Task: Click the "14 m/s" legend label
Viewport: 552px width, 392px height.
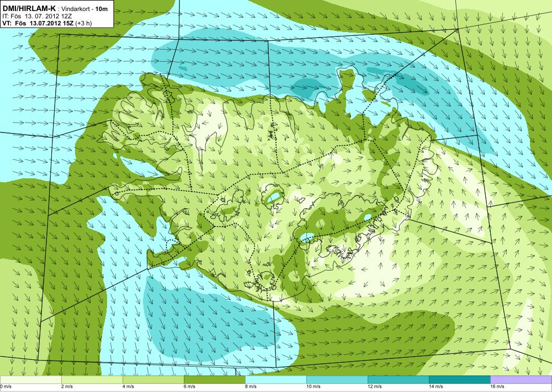Action: [x=436, y=386]
